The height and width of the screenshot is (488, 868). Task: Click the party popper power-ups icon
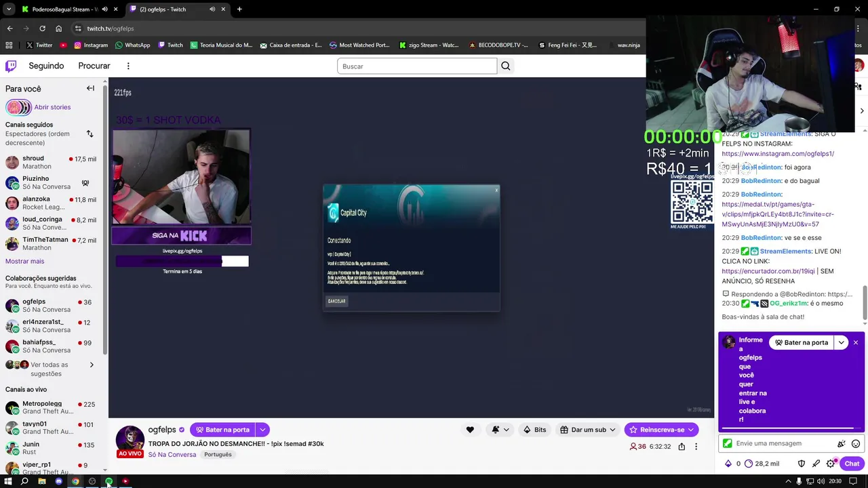[842, 443]
